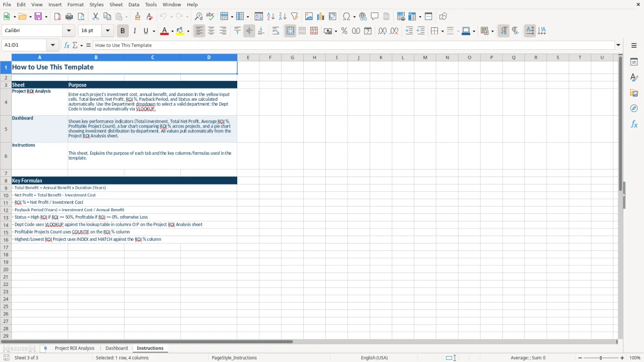
Task: Open the Data menu
Action: click(x=134, y=4)
